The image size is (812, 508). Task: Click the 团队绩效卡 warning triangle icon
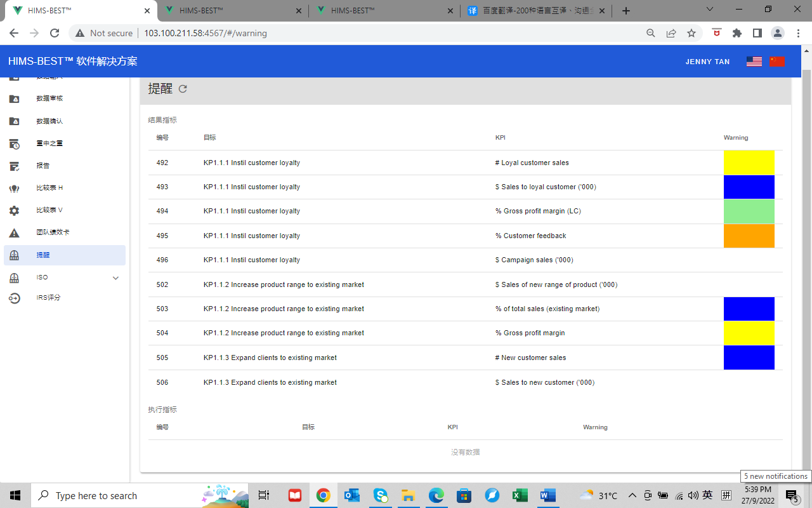tap(14, 233)
